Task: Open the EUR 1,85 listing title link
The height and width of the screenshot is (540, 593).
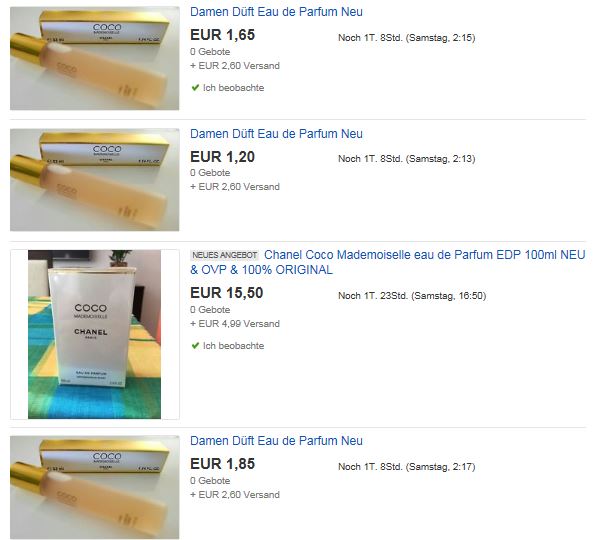Action: pos(276,441)
